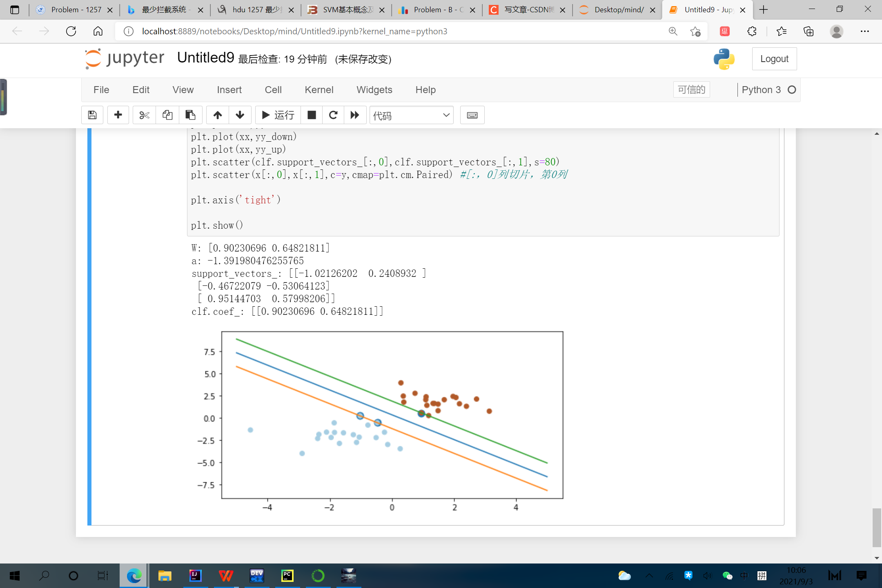Viewport: 882px width, 588px height.
Task: Copy selected cells icon in toolbar
Action: (x=167, y=115)
